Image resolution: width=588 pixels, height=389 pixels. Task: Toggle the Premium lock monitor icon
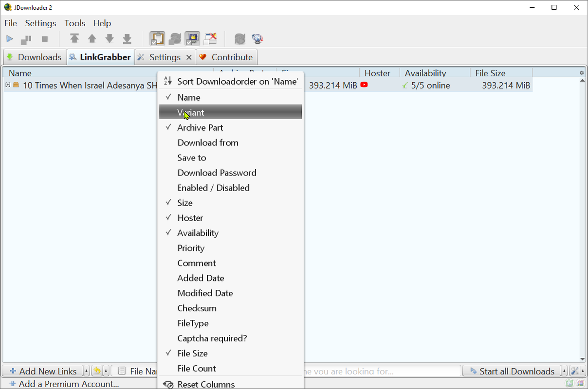pyautogui.click(x=193, y=38)
